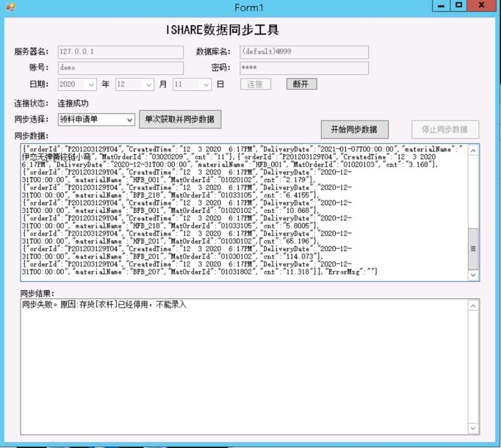501x448 pixels.
Task: Click the ErrorMsg text in sync data
Action: point(344,272)
